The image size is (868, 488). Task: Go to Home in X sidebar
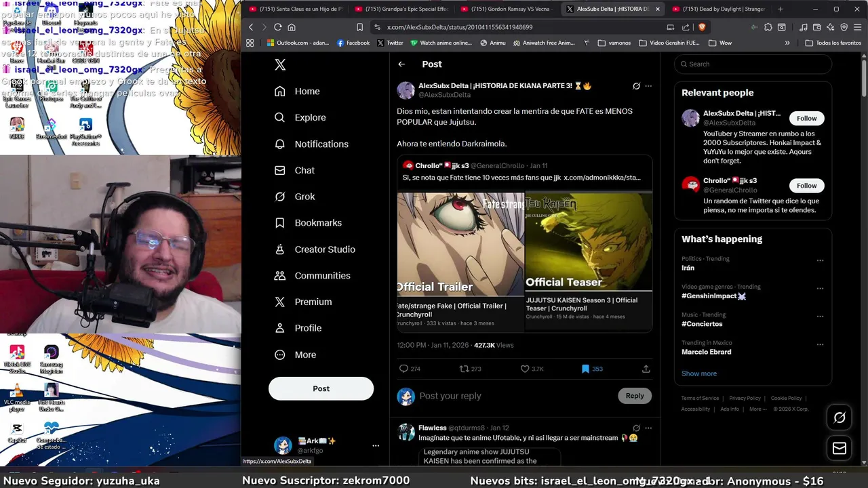point(297,91)
